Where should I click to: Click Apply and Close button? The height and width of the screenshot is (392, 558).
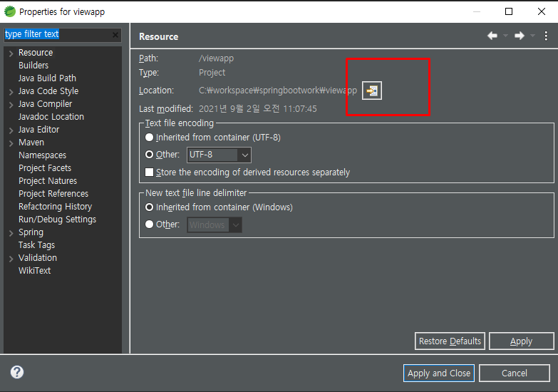pos(439,373)
